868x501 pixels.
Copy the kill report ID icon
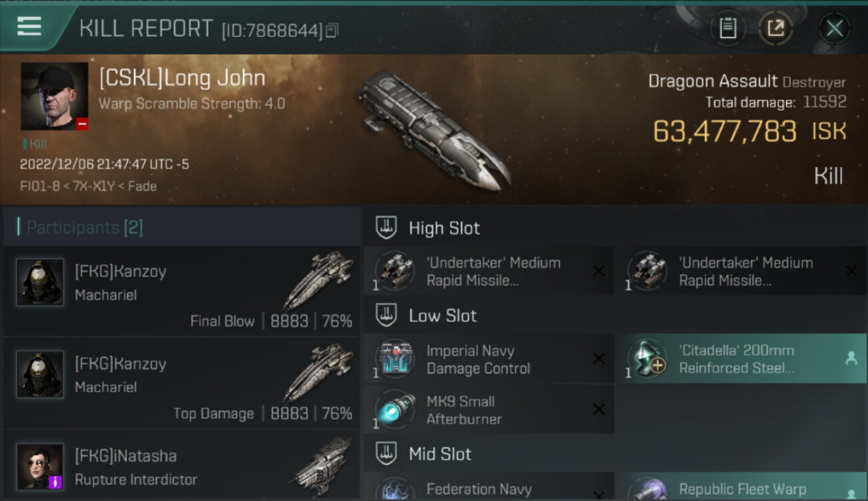(x=332, y=30)
